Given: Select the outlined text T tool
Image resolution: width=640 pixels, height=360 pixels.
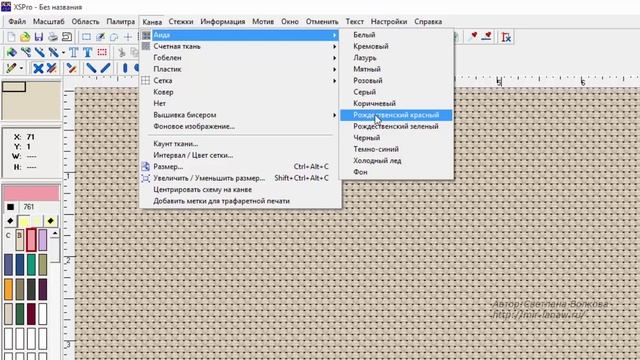Looking at the screenshot, I should click(73, 52).
